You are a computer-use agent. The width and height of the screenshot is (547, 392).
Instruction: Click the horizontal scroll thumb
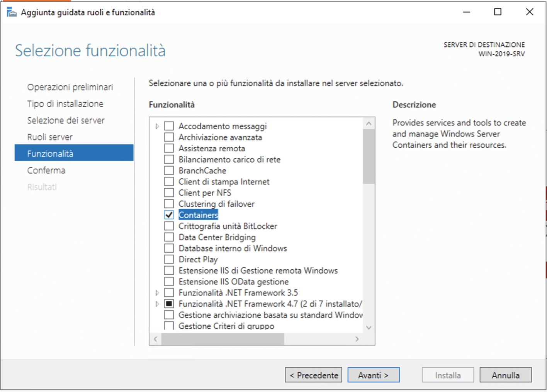[x=223, y=339]
